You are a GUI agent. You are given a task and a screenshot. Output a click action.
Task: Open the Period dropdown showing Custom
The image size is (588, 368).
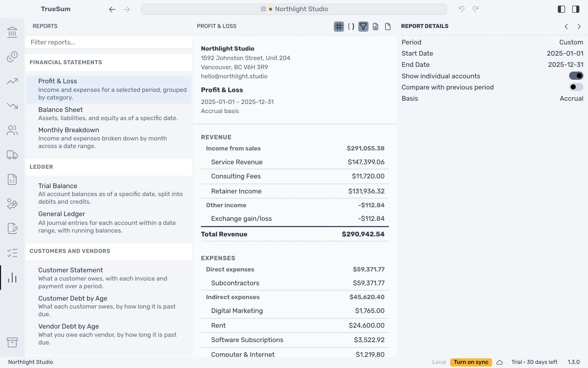pyautogui.click(x=571, y=42)
